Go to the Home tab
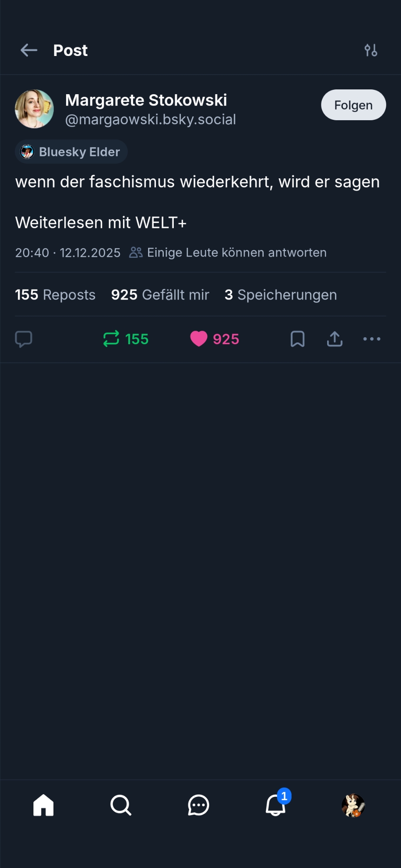The image size is (401, 868). 43,806
